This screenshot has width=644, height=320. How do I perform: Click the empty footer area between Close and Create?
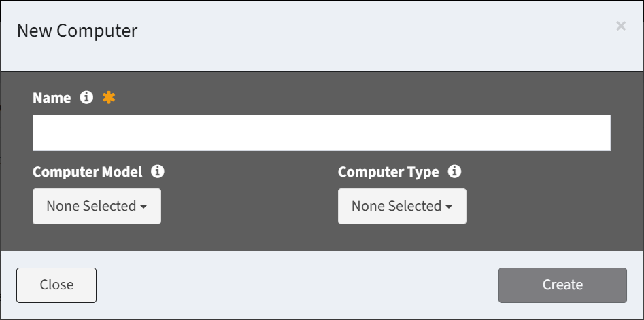tap(297, 285)
